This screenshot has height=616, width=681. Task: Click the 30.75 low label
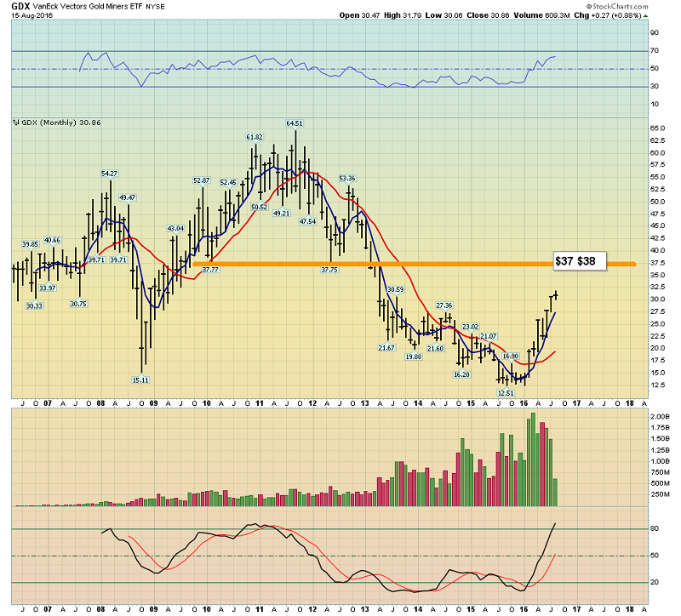[78, 304]
